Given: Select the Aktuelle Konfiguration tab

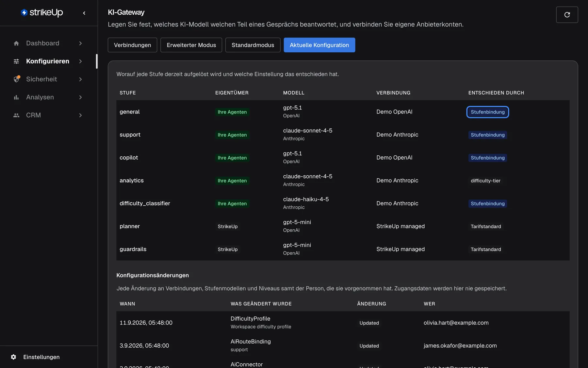Looking at the screenshot, I should (319, 45).
